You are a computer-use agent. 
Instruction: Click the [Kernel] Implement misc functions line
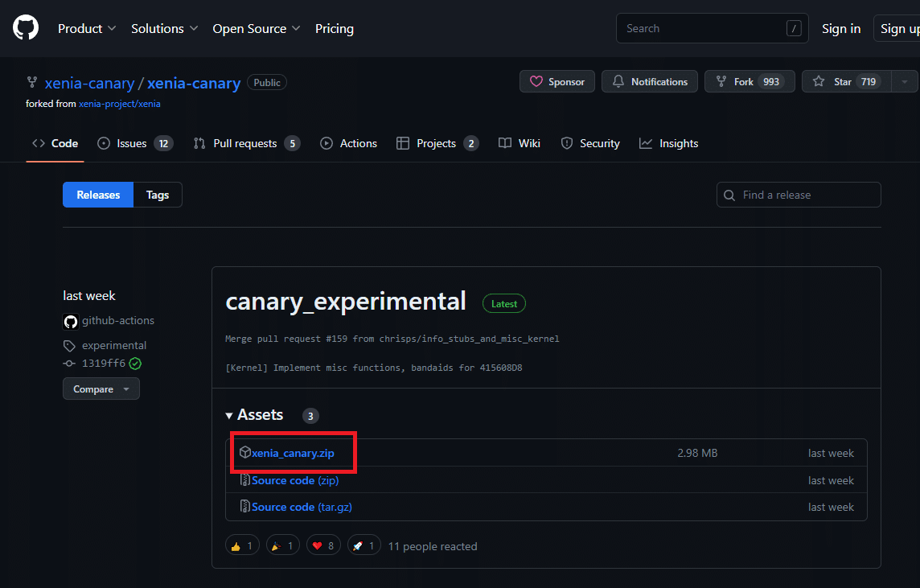pyautogui.click(x=374, y=368)
